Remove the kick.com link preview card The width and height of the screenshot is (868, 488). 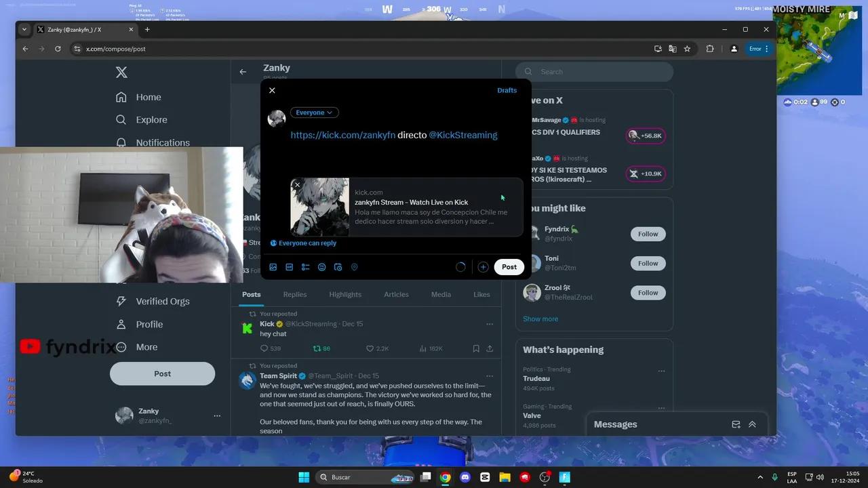[x=297, y=185]
